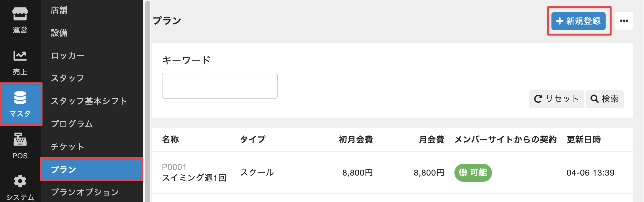Image resolution: width=644 pixels, height=202 pixels.
Task: Open the POS register section
Action: tap(20, 146)
